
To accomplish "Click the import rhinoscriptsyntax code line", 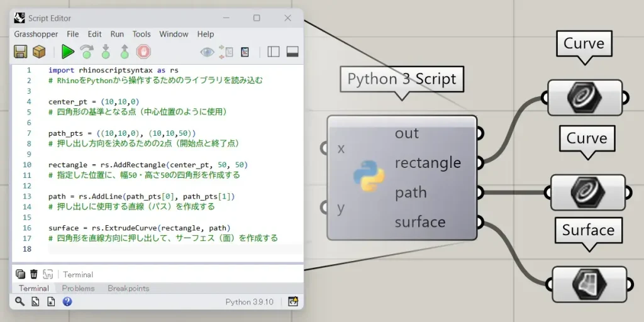I will point(113,70).
